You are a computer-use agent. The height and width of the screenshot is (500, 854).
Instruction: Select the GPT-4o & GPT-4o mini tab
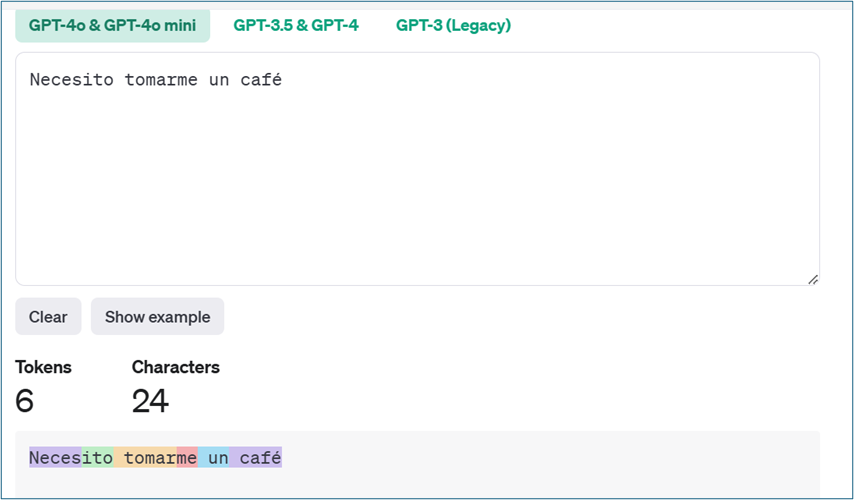pyautogui.click(x=112, y=26)
